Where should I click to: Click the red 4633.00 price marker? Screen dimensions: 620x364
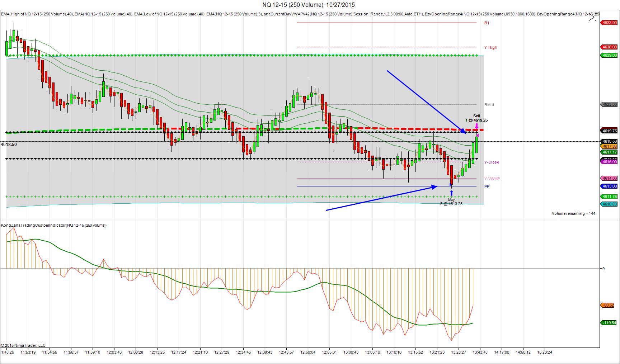pos(609,23)
